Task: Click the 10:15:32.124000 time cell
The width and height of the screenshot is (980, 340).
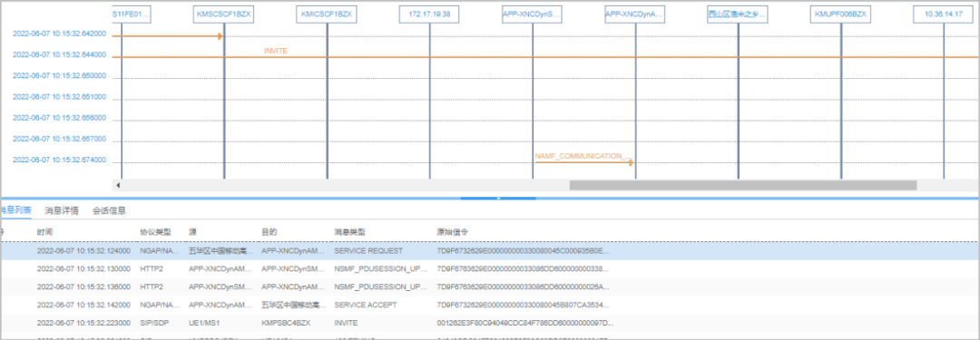Action: (x=83, y=250)
